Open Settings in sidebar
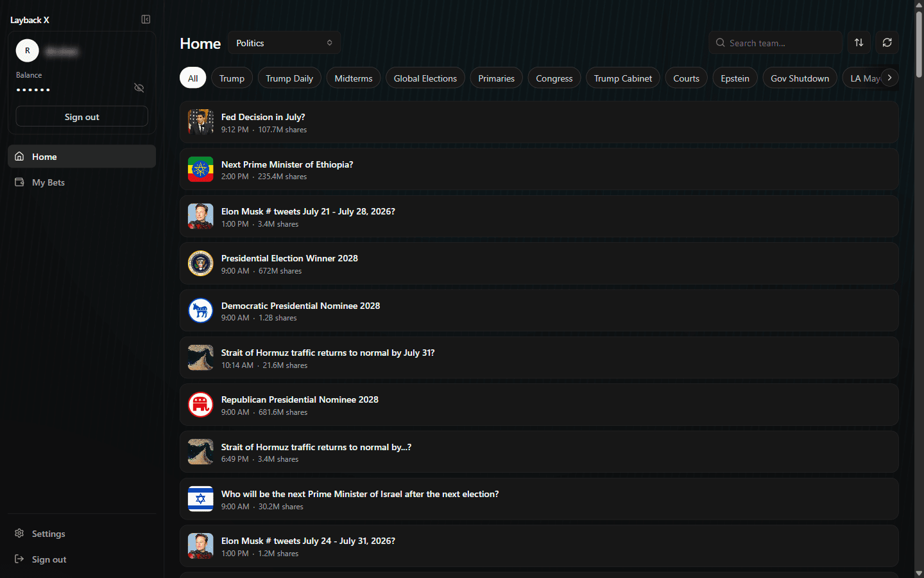This screenshot has height=578, width=924. click(x=81, y=533)
